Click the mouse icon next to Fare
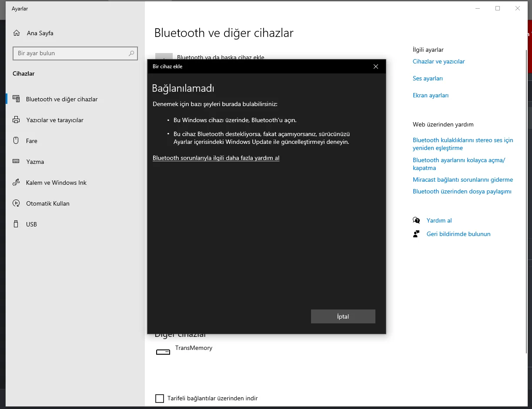532x409 pixels. click(17, 141)
